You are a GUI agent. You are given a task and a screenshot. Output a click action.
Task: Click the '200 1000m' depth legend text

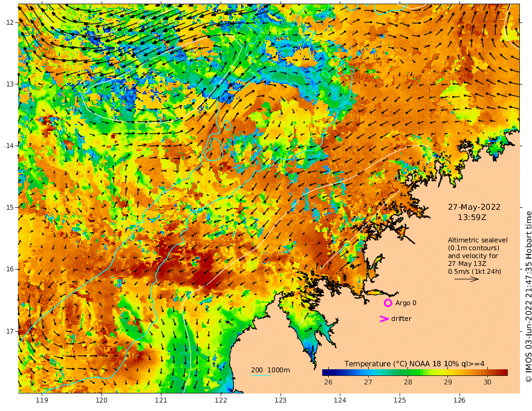[x=270, y=370]
